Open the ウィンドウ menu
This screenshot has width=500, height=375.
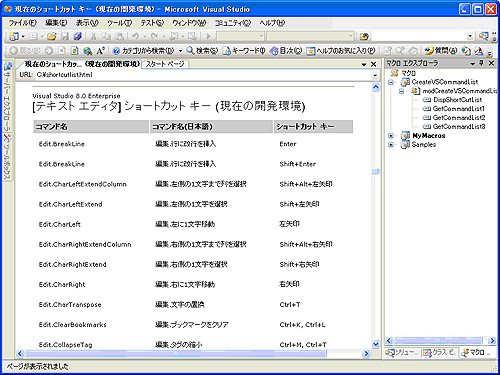tap(189, 23)
